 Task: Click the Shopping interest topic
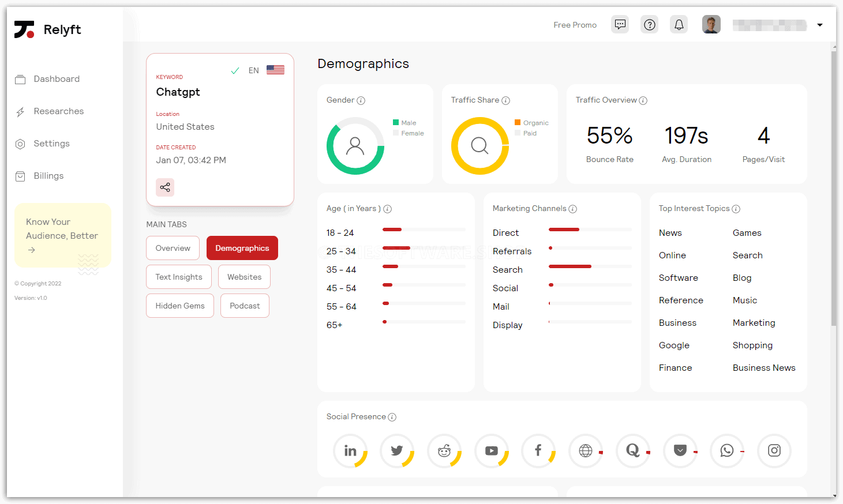752,345
